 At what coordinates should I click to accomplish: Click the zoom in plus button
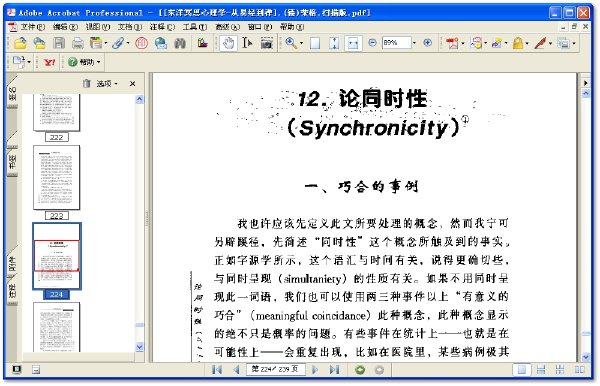tap(428, 43)
